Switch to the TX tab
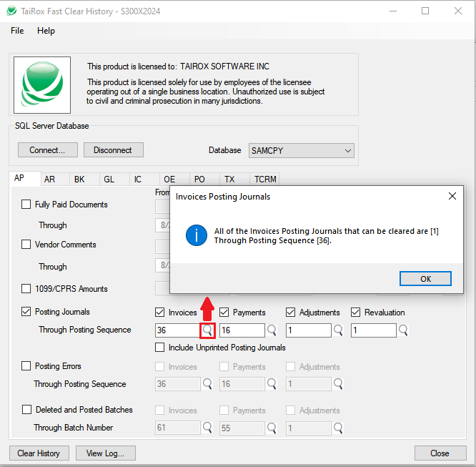This screenshot has height=467, width=476. tap(234, 180)
